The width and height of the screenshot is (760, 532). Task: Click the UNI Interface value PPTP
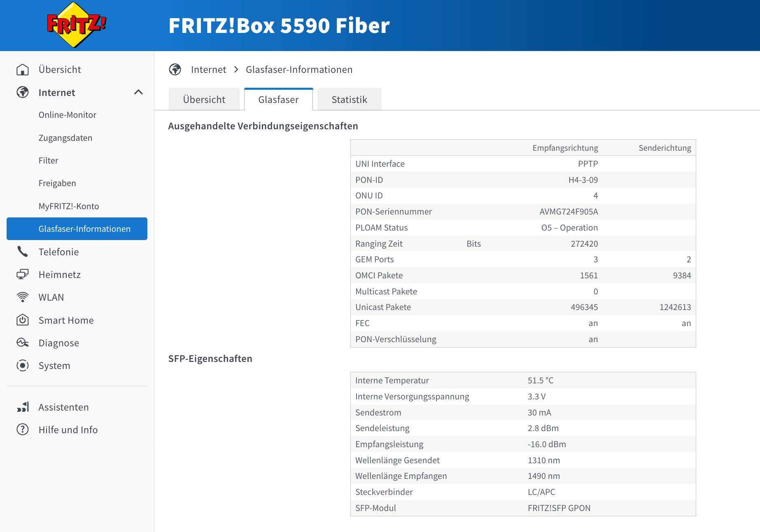click(588, 164)
